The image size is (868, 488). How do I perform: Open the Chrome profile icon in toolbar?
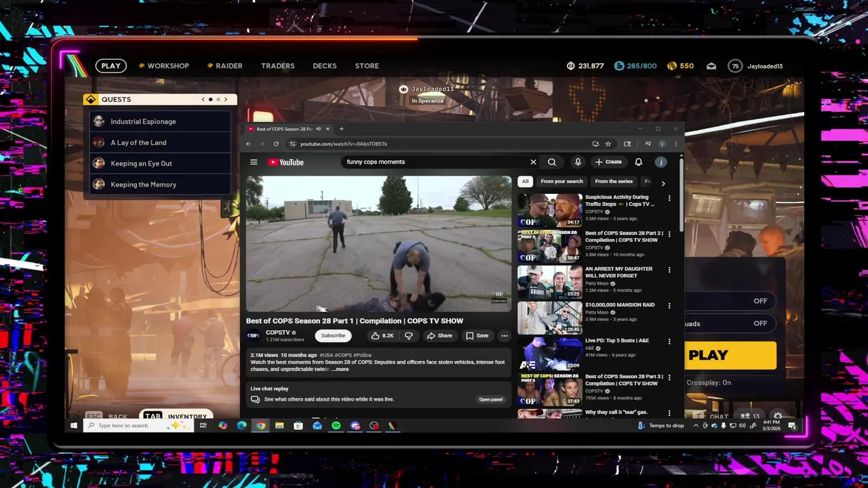662,144
